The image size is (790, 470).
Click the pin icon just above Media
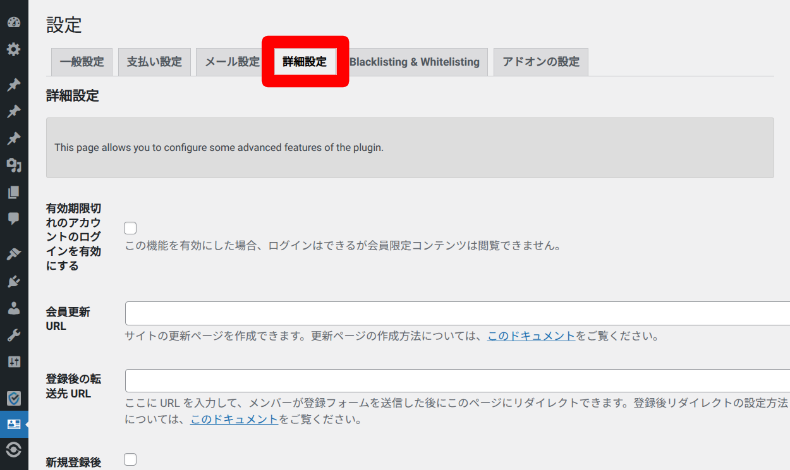pos(14,138)
